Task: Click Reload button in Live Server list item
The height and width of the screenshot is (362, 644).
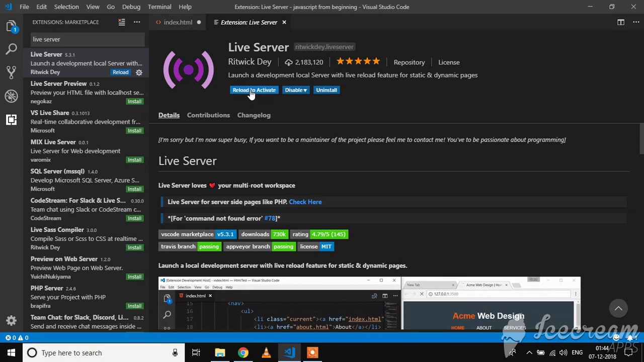Action: click(121, 72)
